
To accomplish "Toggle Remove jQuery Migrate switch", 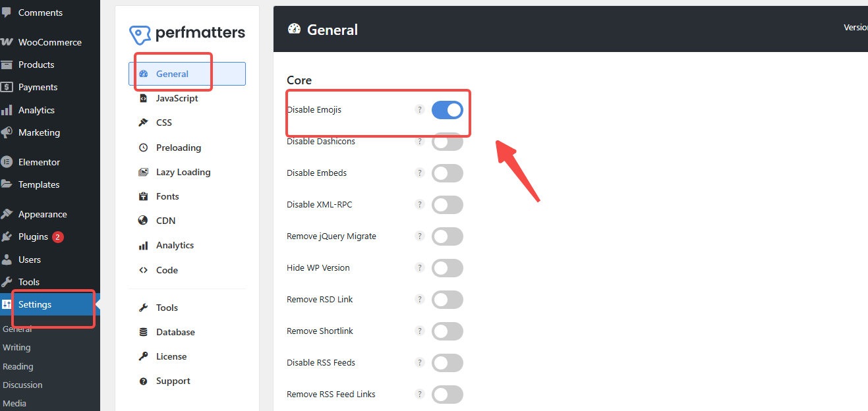I will click(x=448, y=236).
